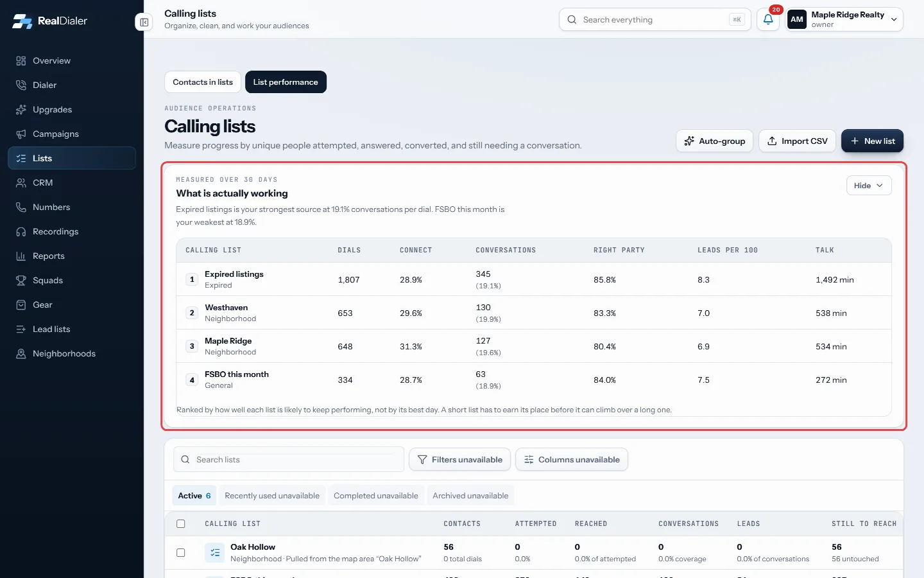Open Squads trophy item in sidebar
The image size is (924, 578).
pyautogui.click(x=72, y=280)
